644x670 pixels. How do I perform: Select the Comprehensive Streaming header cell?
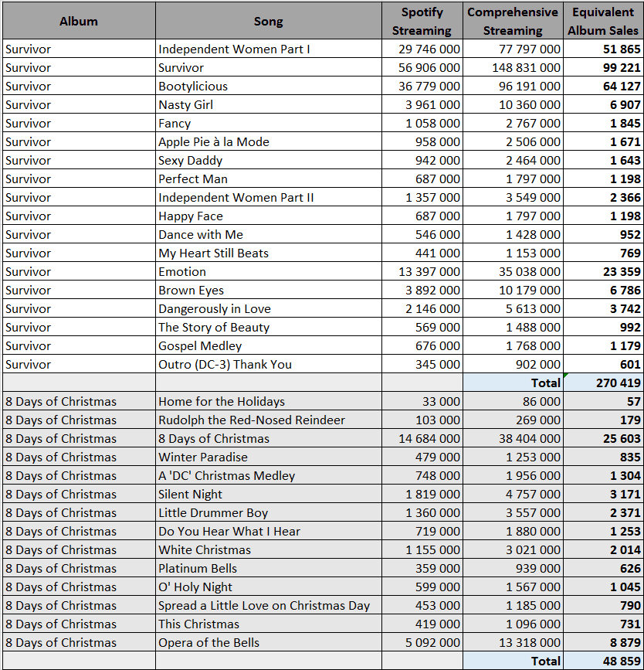pyautogui.click(x=513, y=21)
